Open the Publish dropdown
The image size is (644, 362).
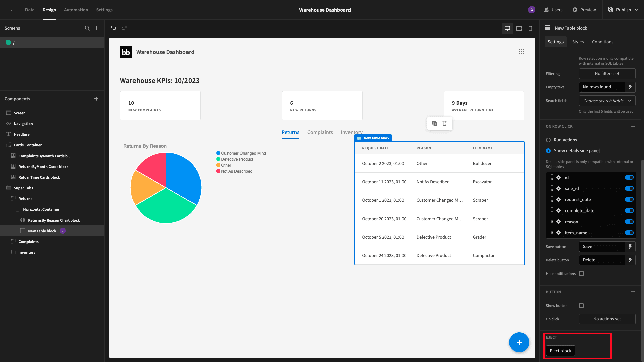click(623, 10)
